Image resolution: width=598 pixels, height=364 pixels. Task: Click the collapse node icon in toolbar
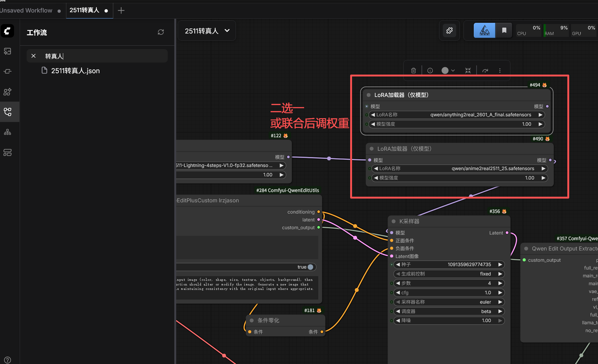click(x=468, y=71)
